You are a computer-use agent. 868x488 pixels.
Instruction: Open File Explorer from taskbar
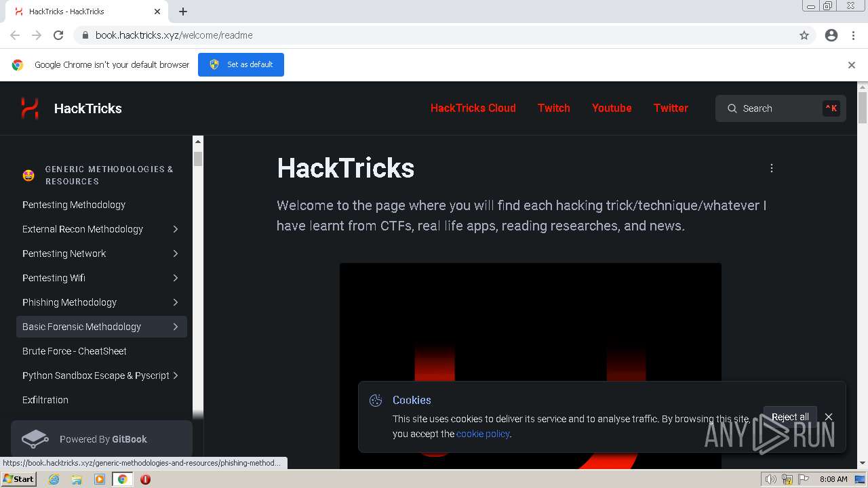coord(77,479)
